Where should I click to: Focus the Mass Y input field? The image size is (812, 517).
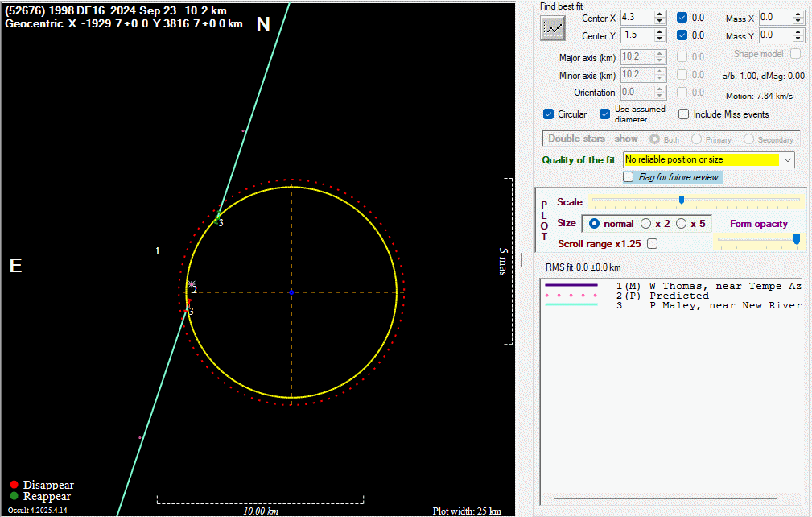(776, 35)
